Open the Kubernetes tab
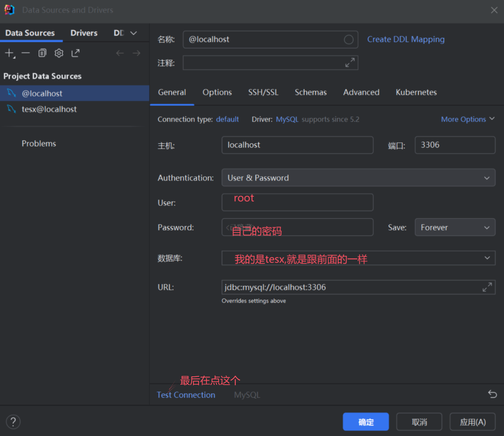Screen dimensions: 504x436 (416, 92)
